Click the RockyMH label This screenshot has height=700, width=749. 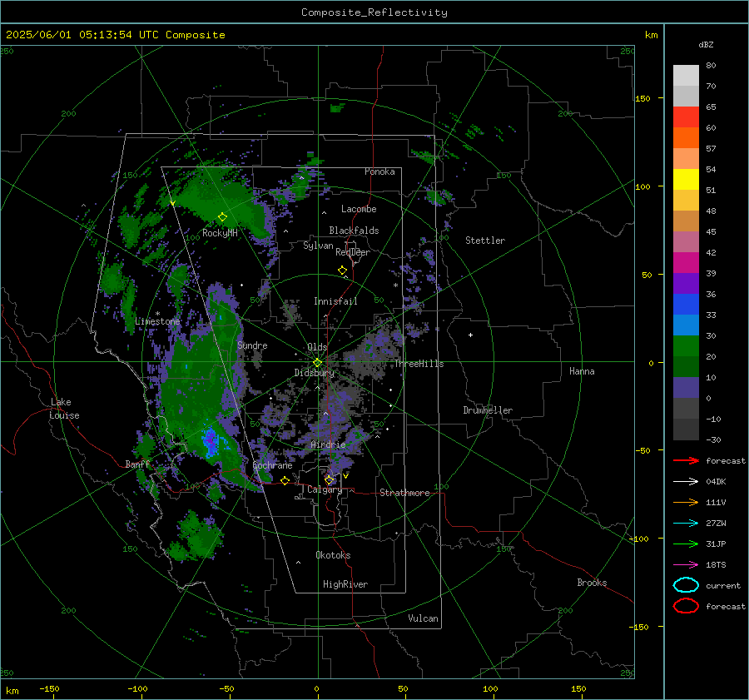[x=220, y=233]
